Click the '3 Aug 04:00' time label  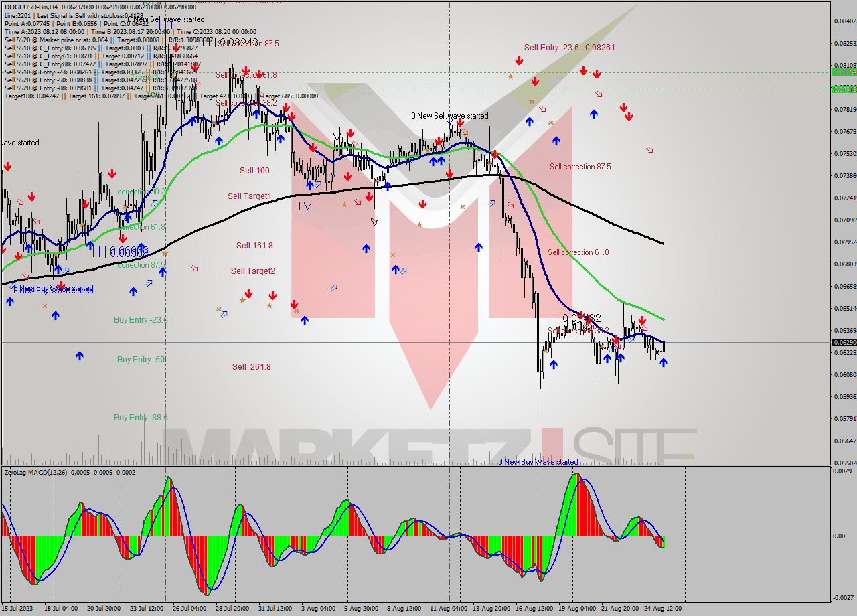coord(319,609)
